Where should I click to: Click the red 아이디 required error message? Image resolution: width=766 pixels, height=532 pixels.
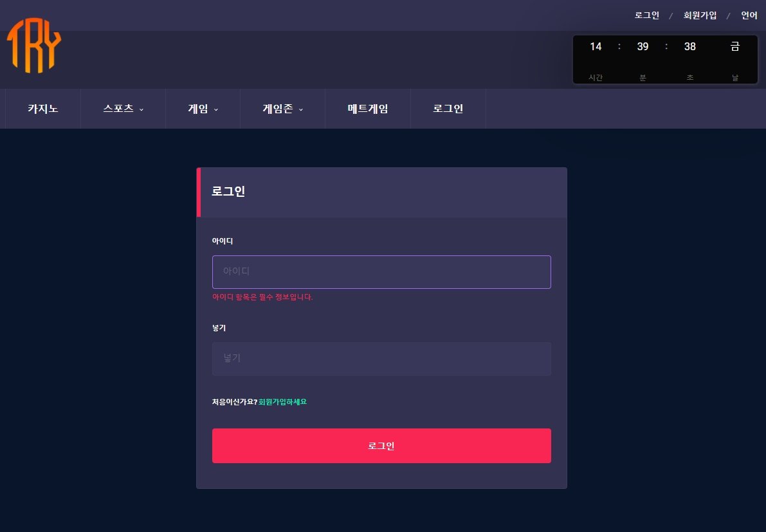click(x=262, y=297)
